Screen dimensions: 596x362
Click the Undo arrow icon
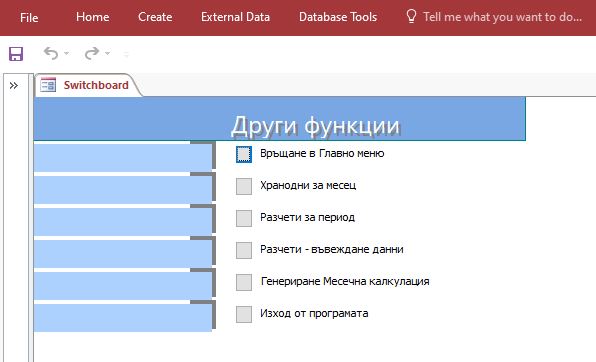click(51, 54)
